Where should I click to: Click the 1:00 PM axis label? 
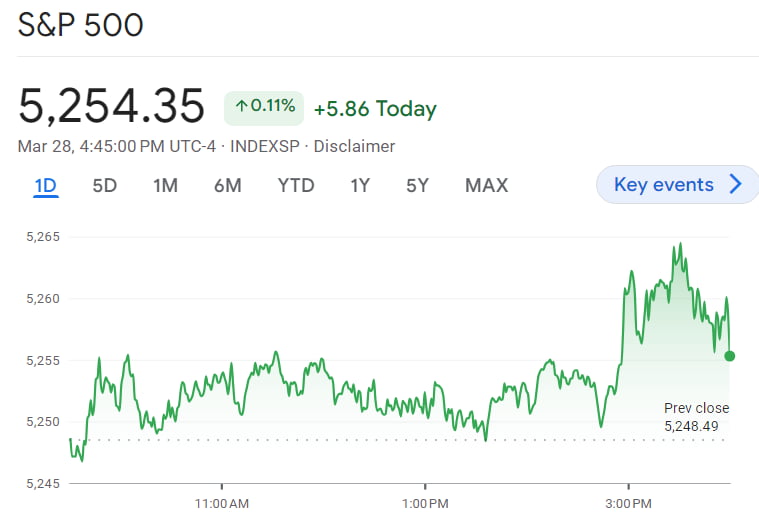click(x=425, y=504)
